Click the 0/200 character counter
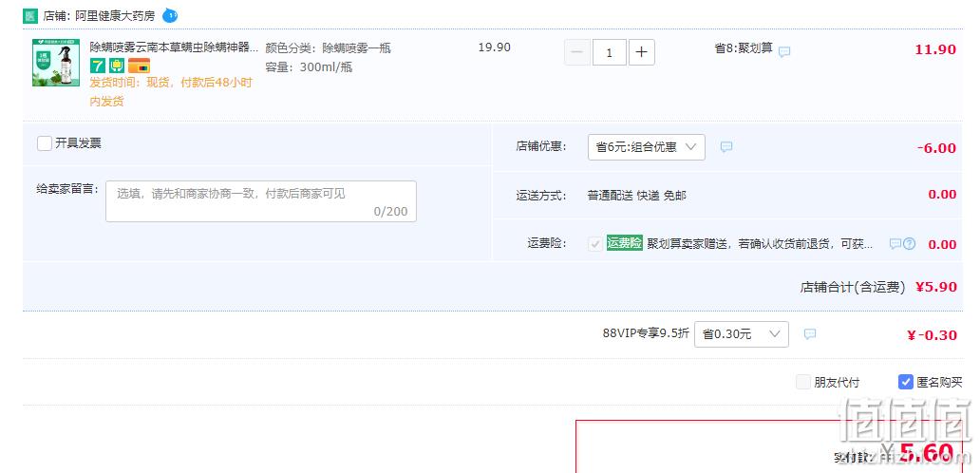 click(x=390, y=211)
